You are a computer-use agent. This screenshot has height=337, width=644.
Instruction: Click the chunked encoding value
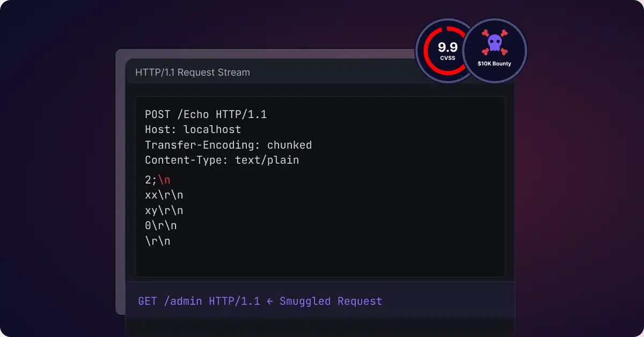click(289, 145)
